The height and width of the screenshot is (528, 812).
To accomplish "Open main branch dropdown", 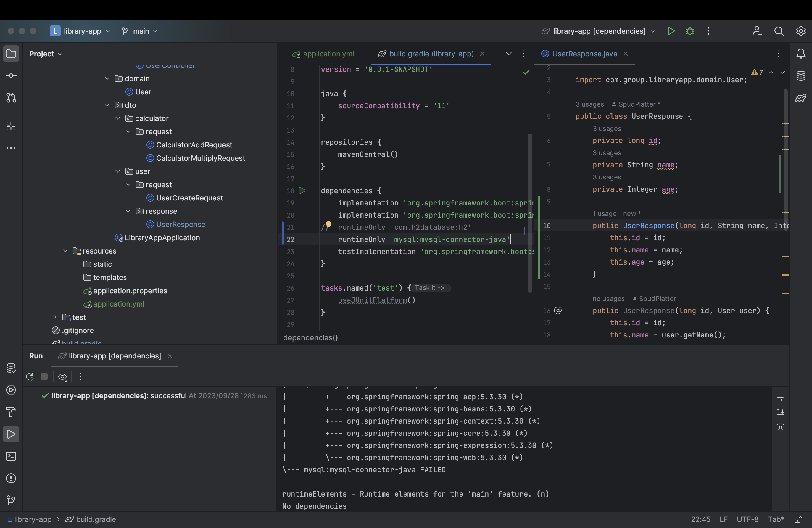I will tap(140, 31).
